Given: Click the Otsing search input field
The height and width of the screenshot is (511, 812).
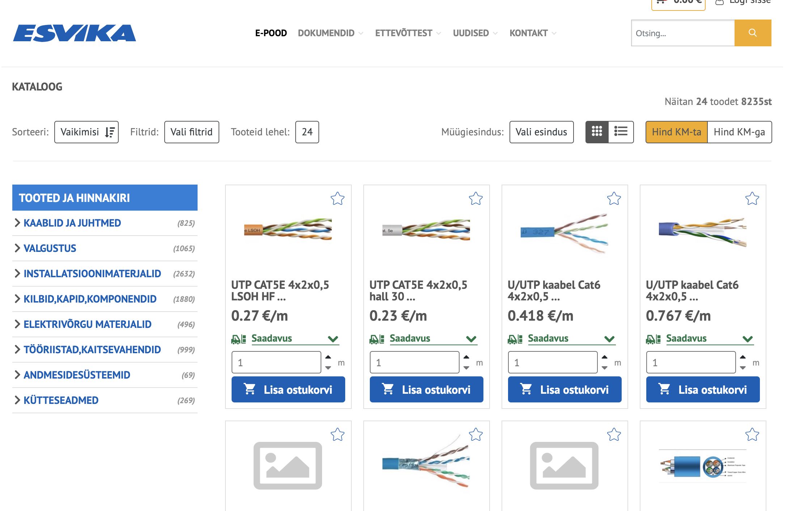Looking at the screenshot, I should click(682, 33).
